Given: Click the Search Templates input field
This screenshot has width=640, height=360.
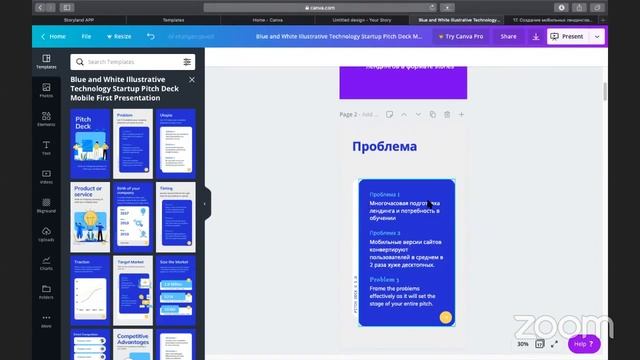Looking at the screenshot, I should pos(133,62).
